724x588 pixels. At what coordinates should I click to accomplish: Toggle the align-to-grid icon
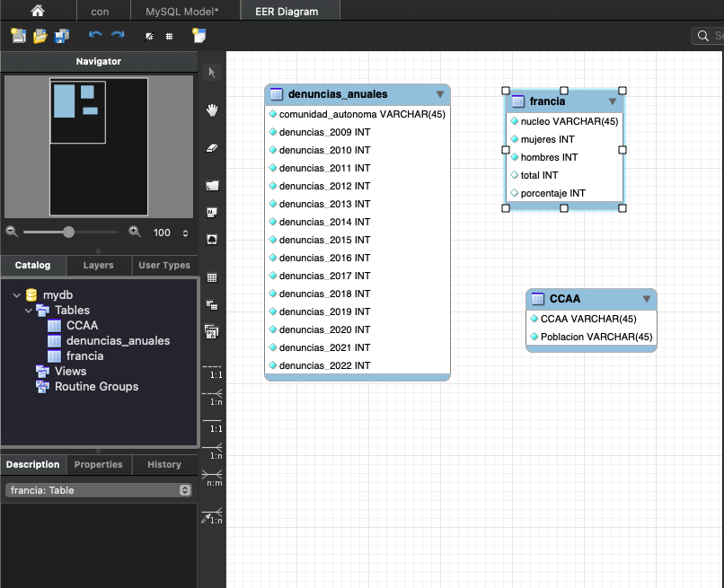pos(169,37)
